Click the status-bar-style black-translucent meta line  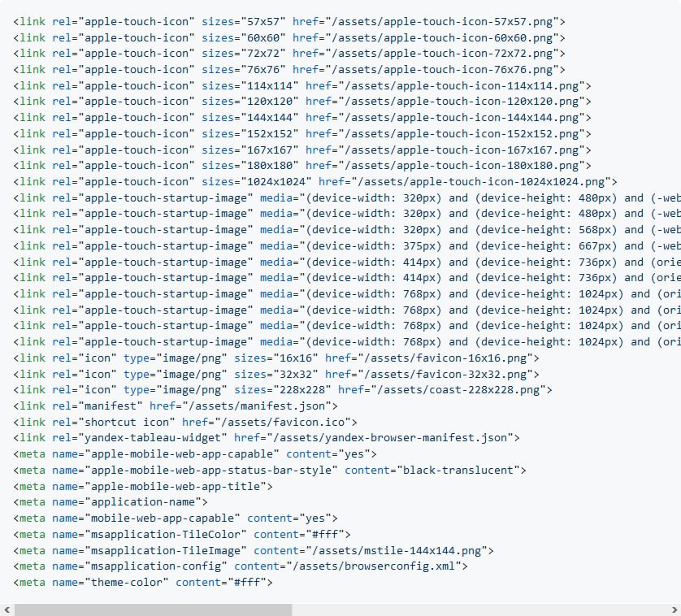pos(270,470)
